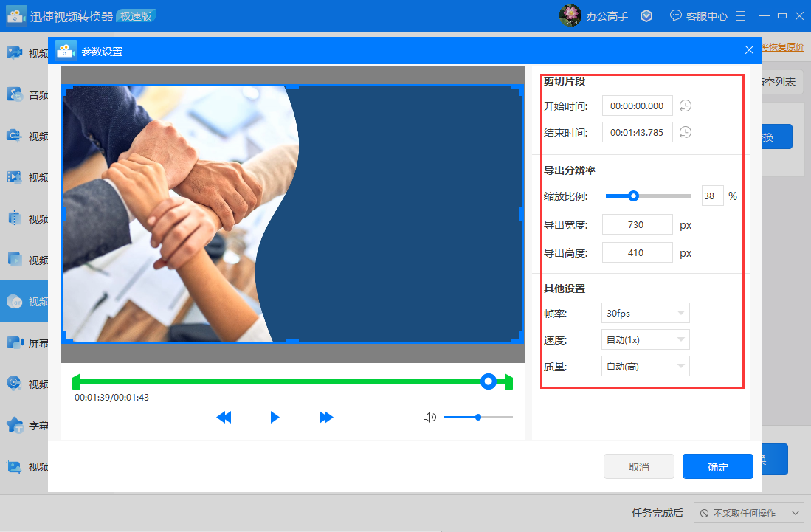
Task: Open the 质量 quality dropdown showing 自动(高)
Action: tap(645, 365)
